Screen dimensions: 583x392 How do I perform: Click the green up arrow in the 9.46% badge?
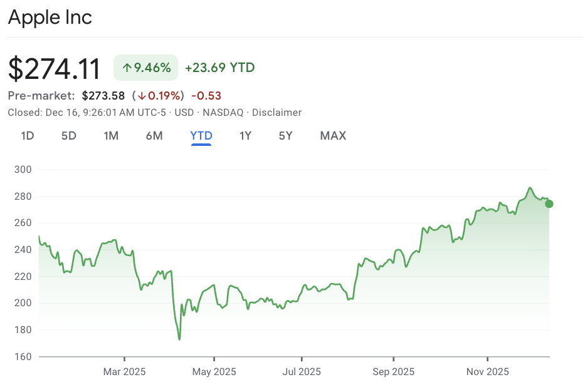point(127,68)
